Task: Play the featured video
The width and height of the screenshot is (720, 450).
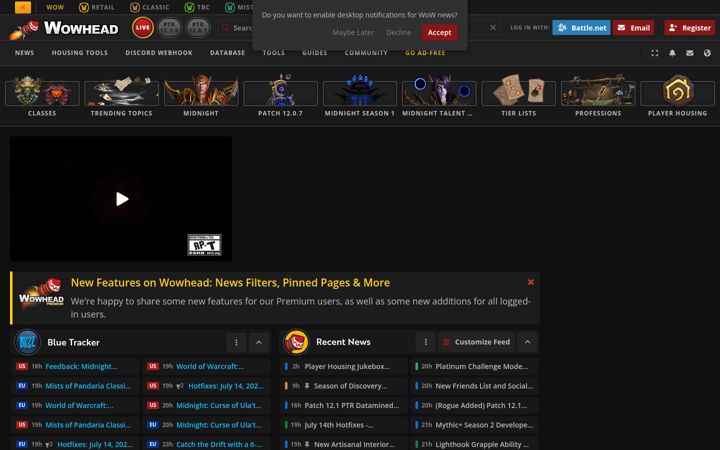Action: coord(122,199)
